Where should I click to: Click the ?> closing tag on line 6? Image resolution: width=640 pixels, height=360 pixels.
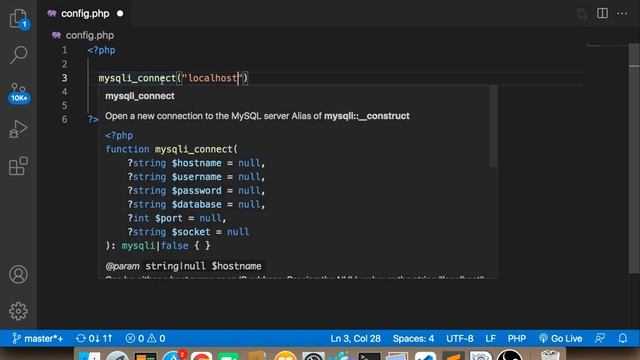point(93,120)
